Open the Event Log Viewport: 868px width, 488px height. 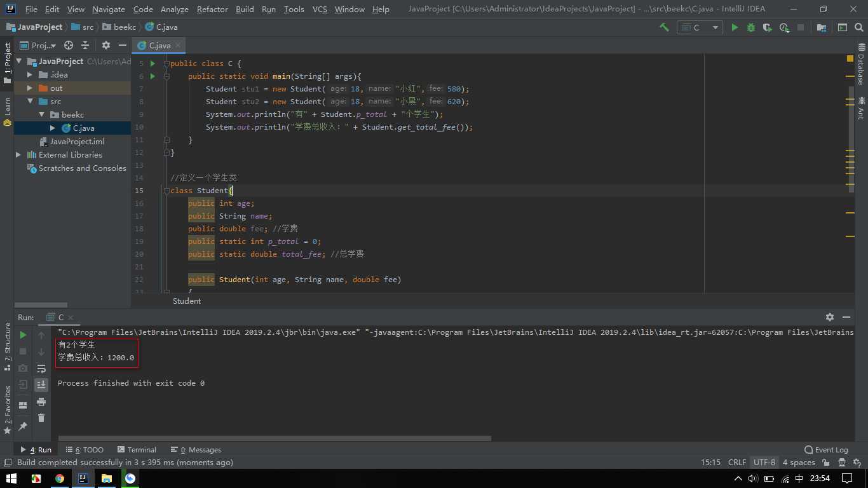pyautogui.click(x=826, y=449)
